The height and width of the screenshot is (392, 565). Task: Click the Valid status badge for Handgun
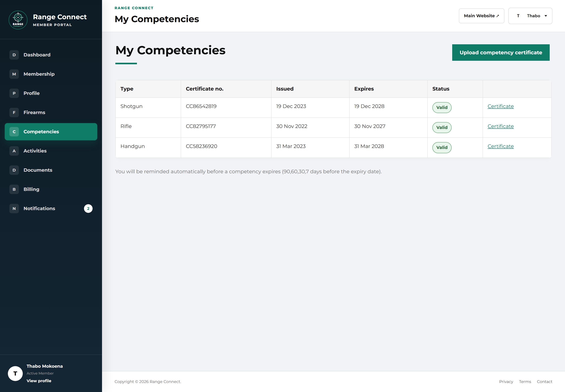pyautogui.click(x=442, y=147)
